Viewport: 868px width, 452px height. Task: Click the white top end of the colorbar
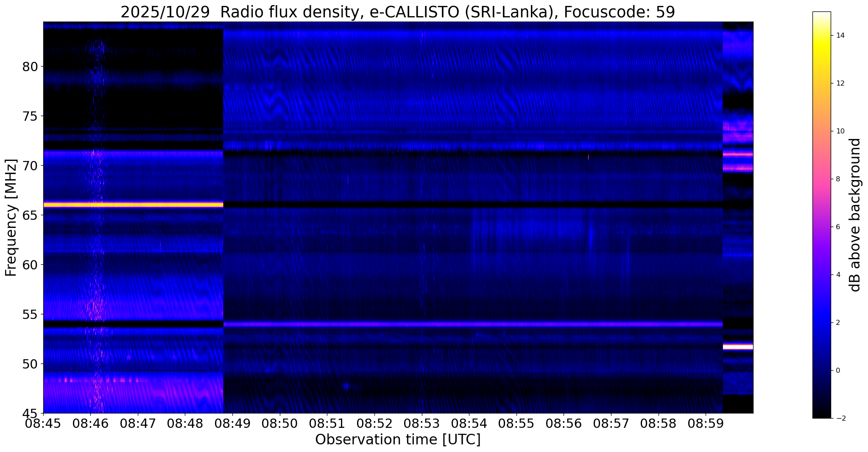(x=821, y=14)
